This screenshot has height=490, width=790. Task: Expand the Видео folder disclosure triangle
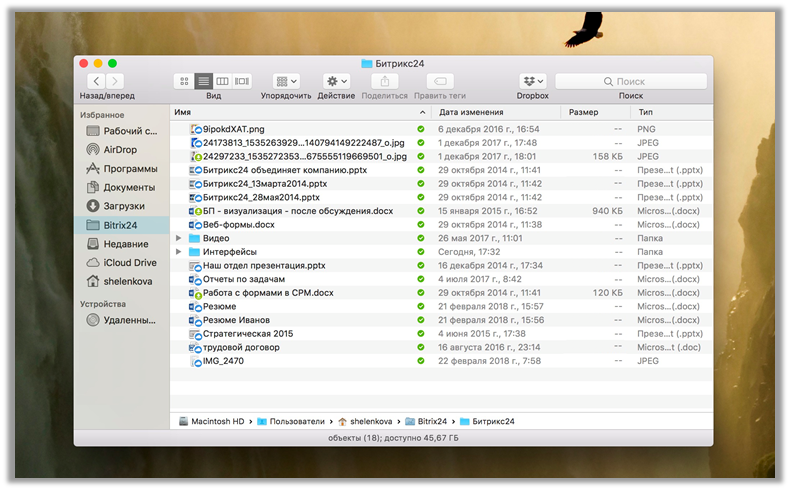point(178,238)
